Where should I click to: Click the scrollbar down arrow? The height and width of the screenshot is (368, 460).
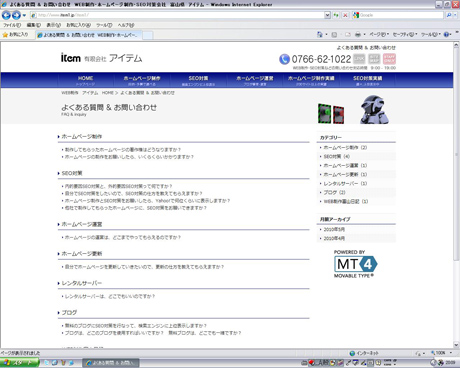(456, 345)
